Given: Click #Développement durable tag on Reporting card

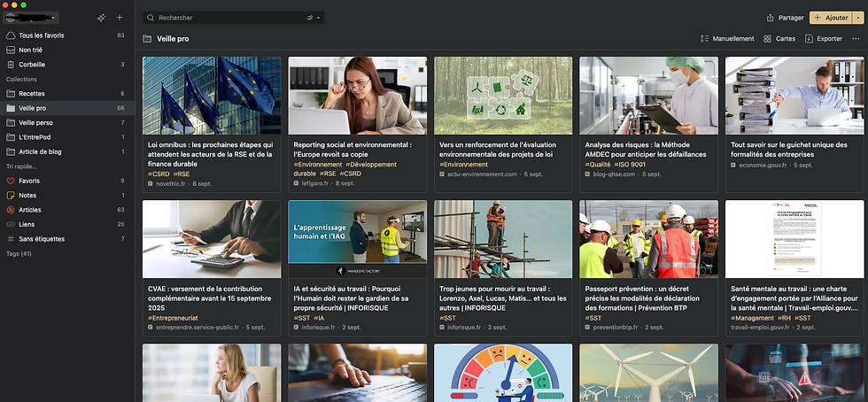Looking at the screenshot, I should point(345,169).
